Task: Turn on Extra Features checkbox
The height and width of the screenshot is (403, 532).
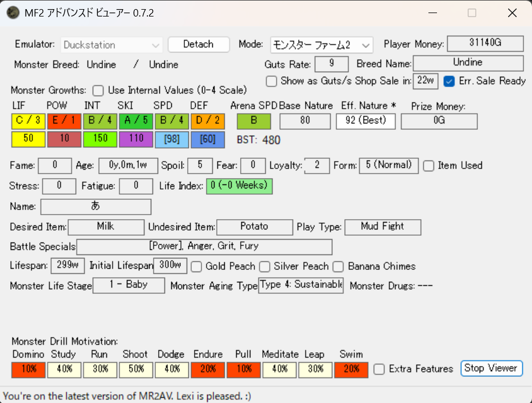Action: (x=380, y=369)
